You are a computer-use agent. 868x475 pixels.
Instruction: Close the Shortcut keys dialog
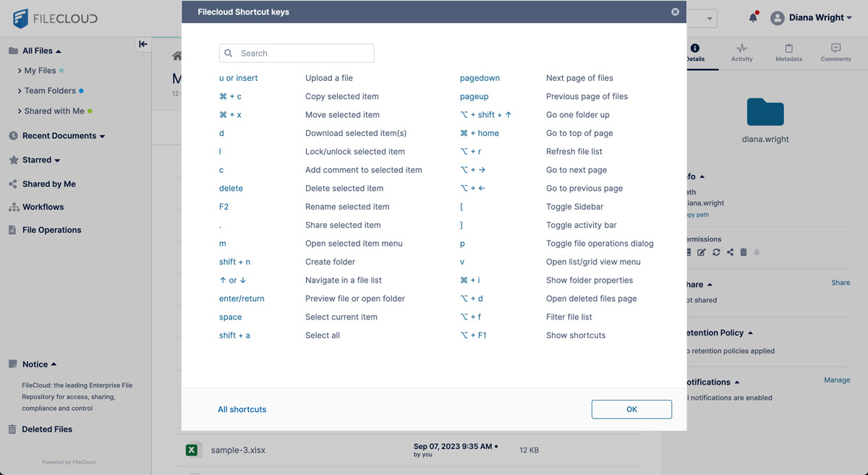[675, 12]
